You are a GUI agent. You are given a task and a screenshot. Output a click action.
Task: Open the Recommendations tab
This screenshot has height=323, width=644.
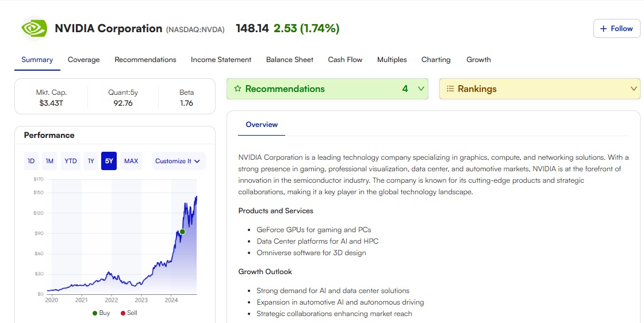145,60
